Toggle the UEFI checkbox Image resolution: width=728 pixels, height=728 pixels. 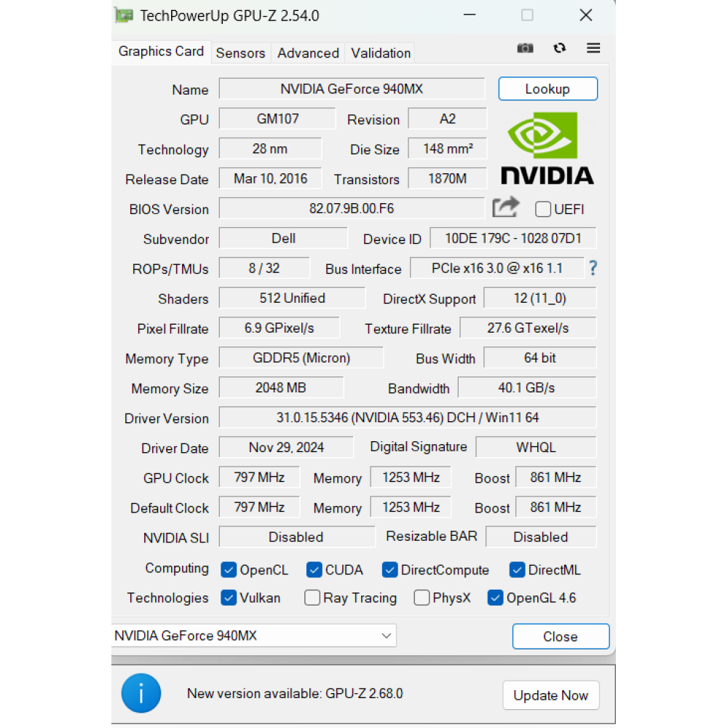pyautogui.click(x=542, y=209)
